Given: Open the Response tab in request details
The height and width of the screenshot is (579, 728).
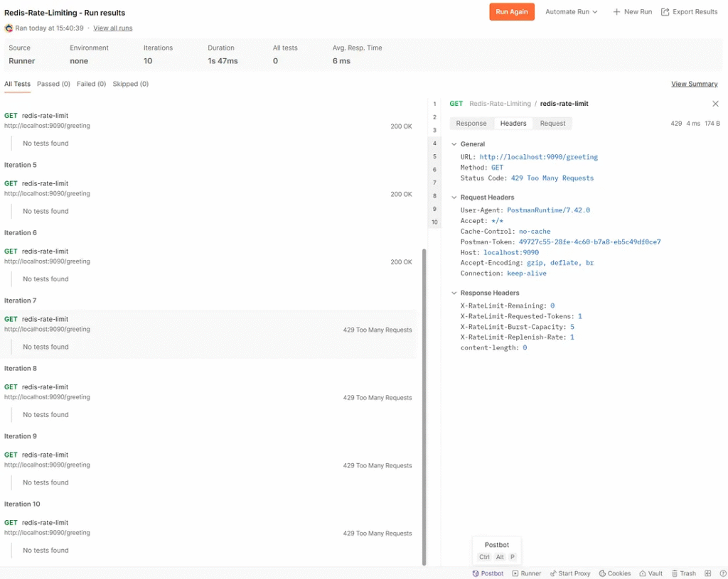Looking at the screenshot, I should (x=471, y=124).
